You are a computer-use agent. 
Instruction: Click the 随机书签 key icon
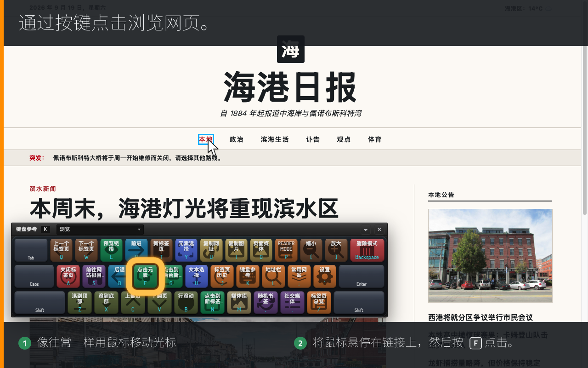coord(266,303)
